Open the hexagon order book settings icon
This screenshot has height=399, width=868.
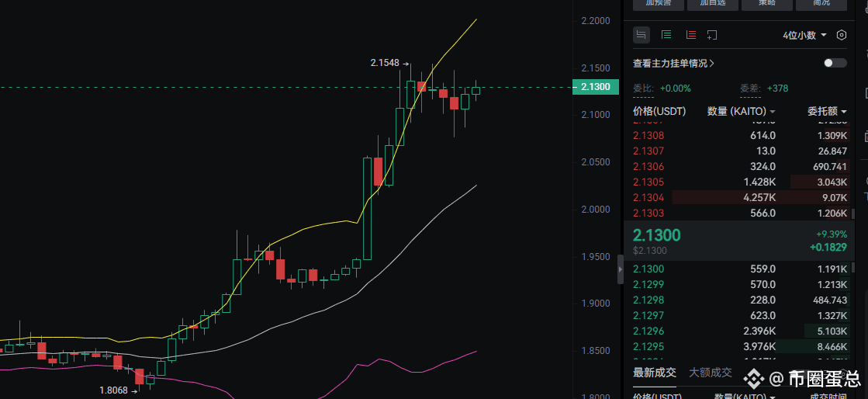pyautogui.click(x=842, y=35)
